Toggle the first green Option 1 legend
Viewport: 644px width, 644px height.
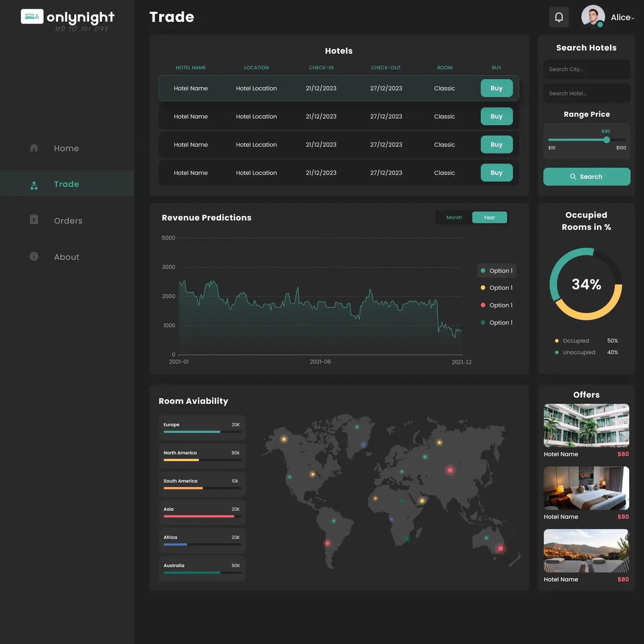click(x=497, y=271)
